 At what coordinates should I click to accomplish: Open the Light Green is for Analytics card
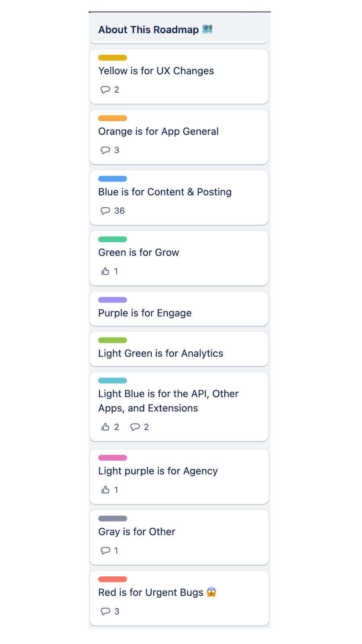(x=179, y=349)
